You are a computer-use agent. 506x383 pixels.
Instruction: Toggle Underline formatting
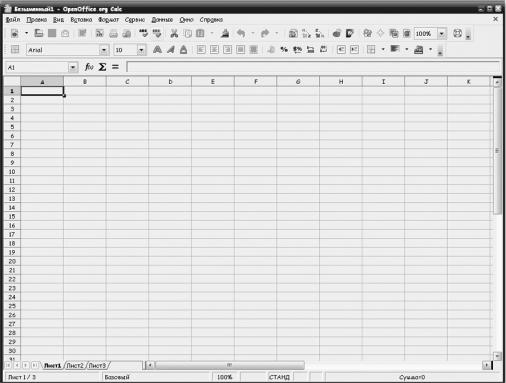(x=183, y=50)
